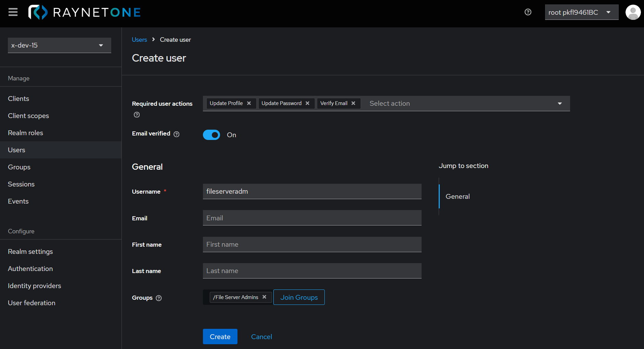Click the RAYNETONE logo
Screen dimensions: 644x349
pos(84,12)
